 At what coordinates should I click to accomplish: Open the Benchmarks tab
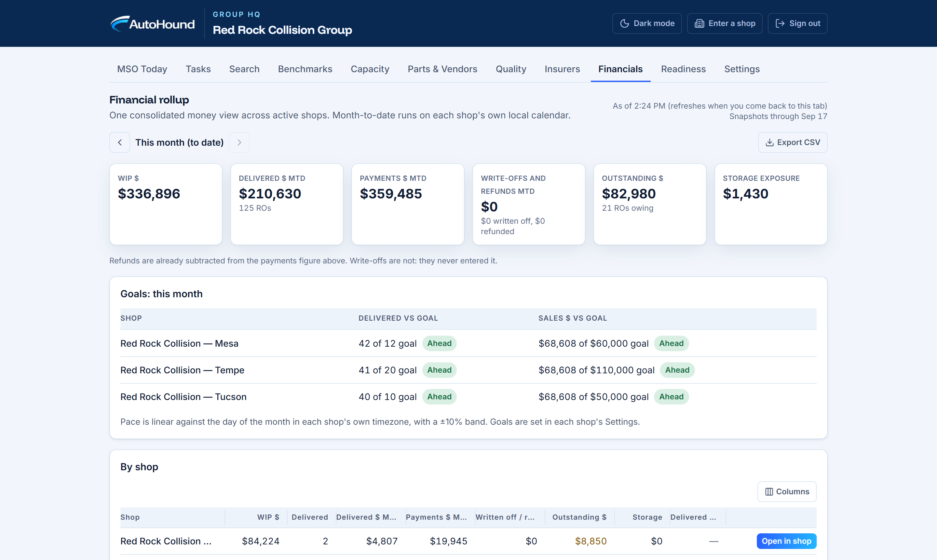click(x=305, y=69)
